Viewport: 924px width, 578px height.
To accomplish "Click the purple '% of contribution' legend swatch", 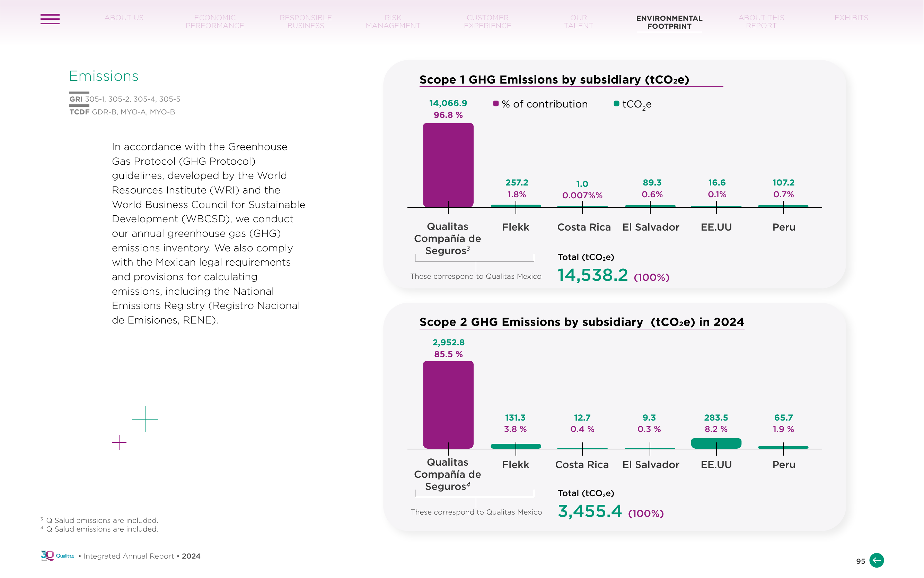I will pyautogui.click(x=496, y=104).
